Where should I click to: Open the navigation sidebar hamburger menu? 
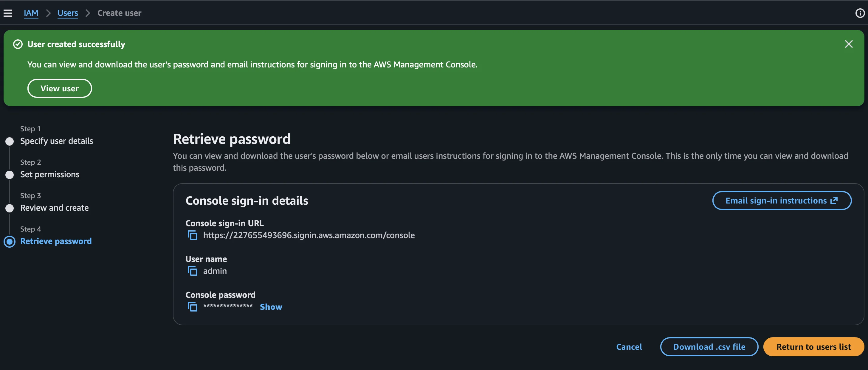tap(7, 13)
